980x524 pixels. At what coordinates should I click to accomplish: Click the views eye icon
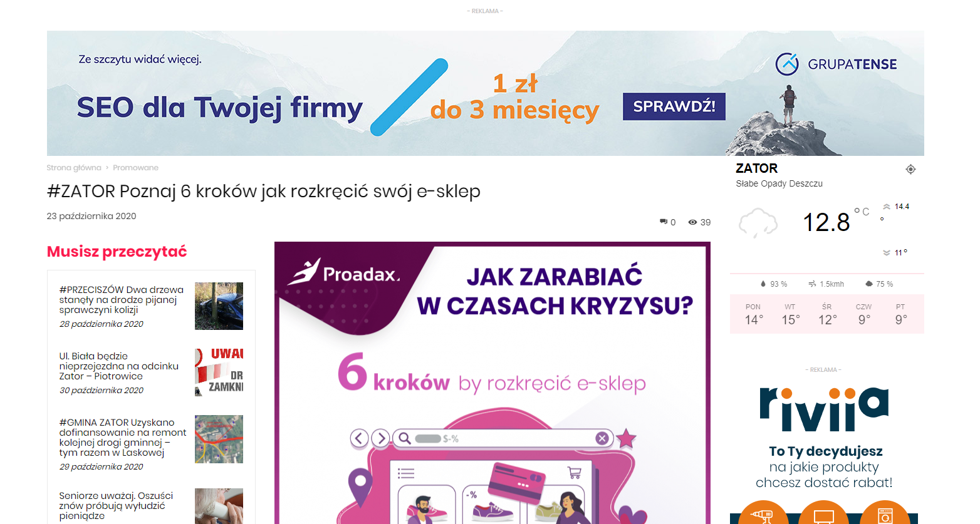(692, 222)
